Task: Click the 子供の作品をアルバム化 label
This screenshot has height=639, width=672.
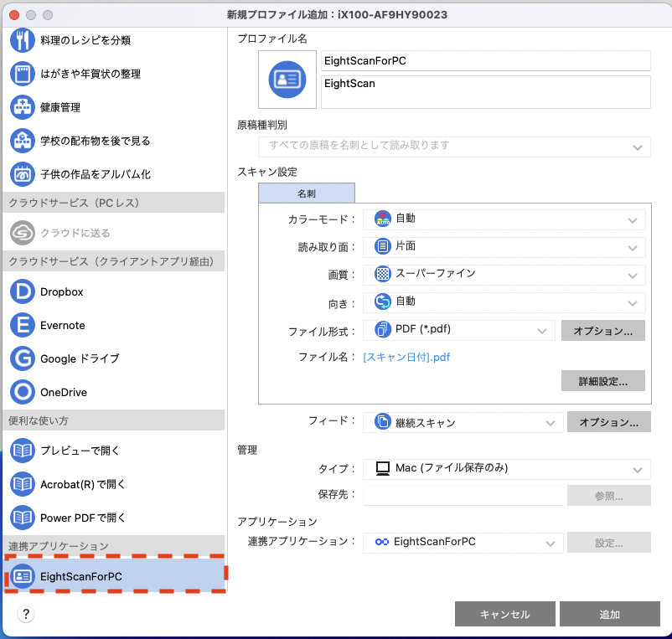Action: [x=96, y=174]
